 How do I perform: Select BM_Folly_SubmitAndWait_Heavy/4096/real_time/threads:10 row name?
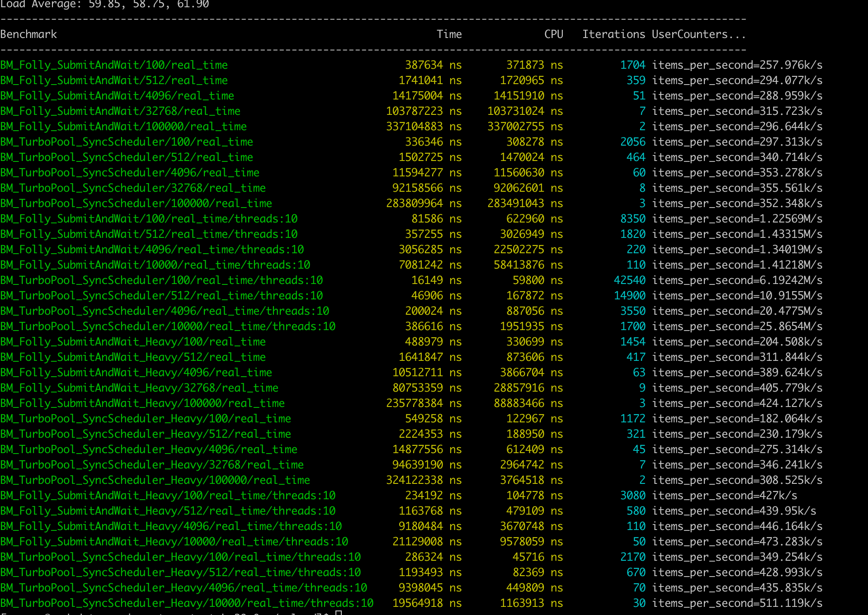point(171,526)
